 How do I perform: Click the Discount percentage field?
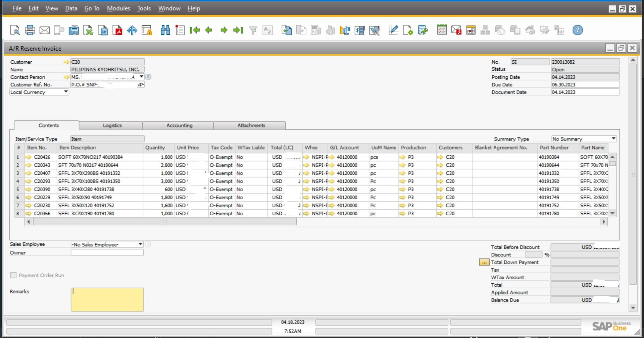(533, 255)
